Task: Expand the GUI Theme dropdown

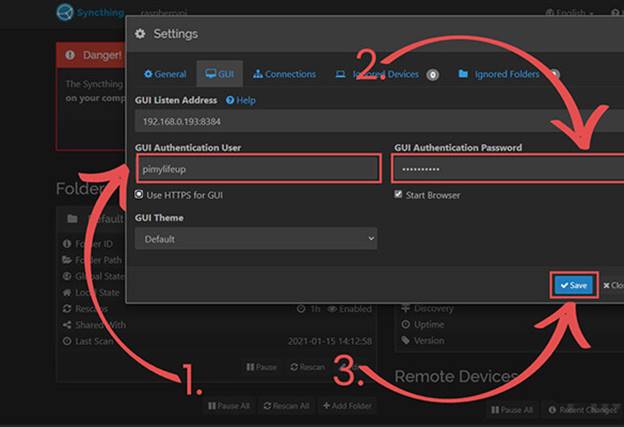Action: 256,239
